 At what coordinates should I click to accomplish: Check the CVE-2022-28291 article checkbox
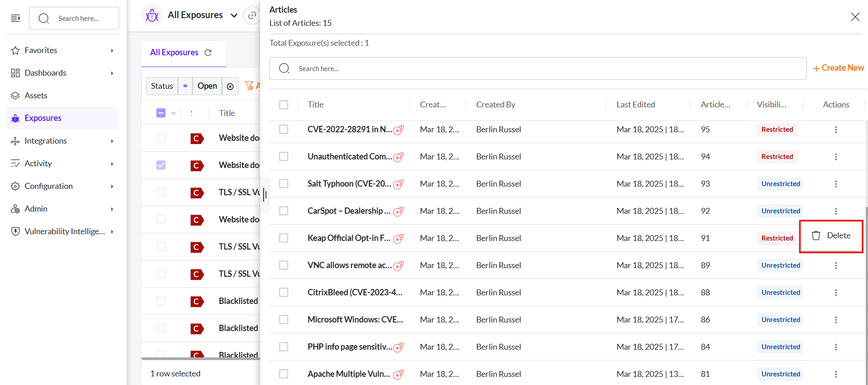tap(283, 130)
